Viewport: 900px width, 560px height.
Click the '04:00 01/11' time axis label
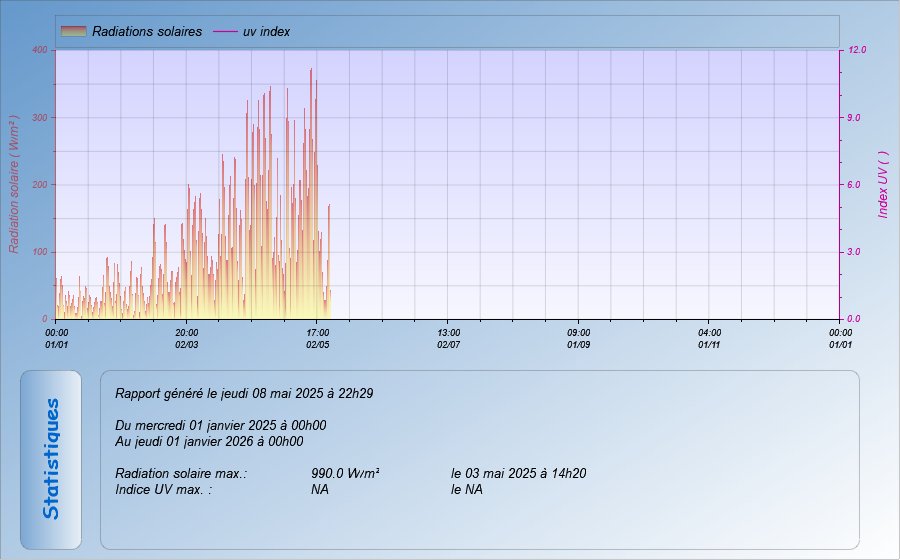click(x=709, y=339)
